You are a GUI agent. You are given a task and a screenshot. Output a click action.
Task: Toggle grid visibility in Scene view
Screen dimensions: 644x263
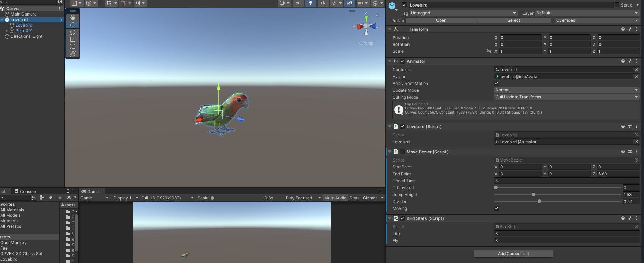[x=109, y=3]
